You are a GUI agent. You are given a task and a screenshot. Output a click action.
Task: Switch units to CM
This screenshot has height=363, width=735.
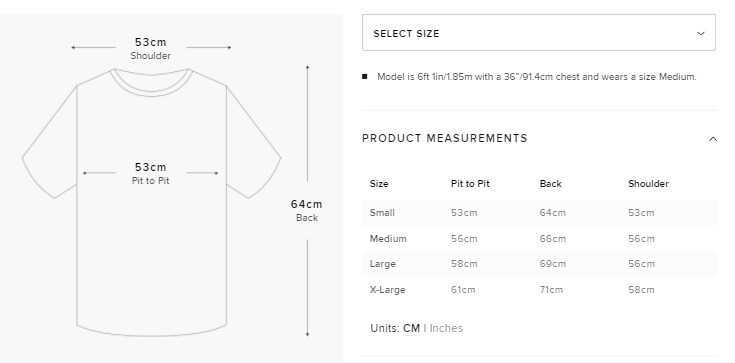click(x=411, y=328)
